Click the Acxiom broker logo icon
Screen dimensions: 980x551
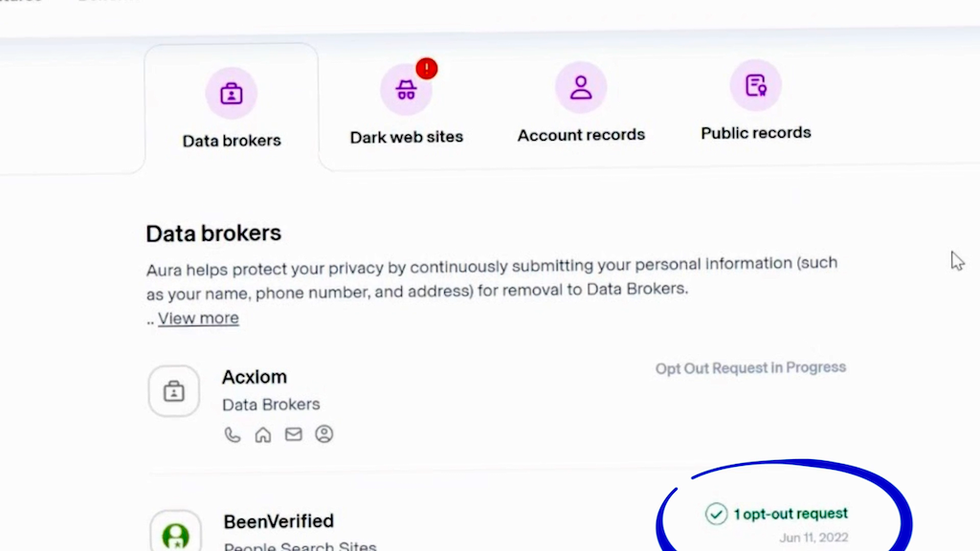click(x=174, y=391)
